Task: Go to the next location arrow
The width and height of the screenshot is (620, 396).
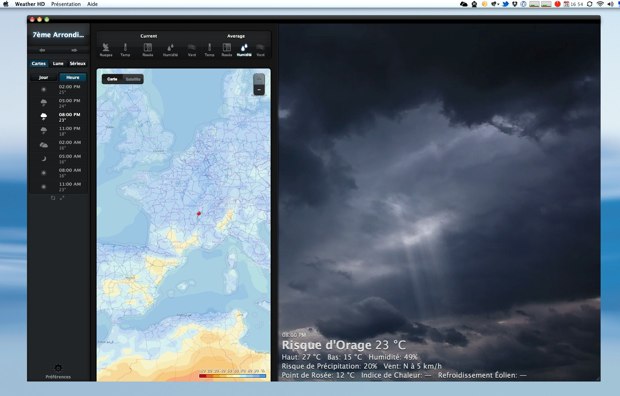Action: (x=74, y=50)
